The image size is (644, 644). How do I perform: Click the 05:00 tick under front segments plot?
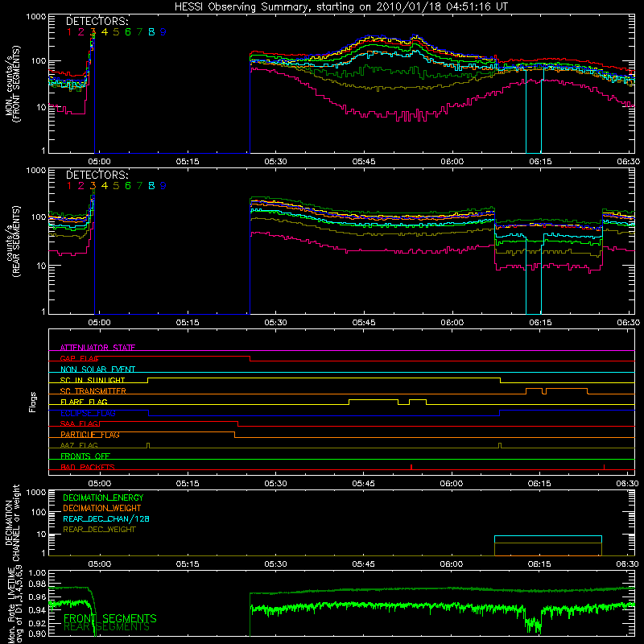tap(99, 162)
